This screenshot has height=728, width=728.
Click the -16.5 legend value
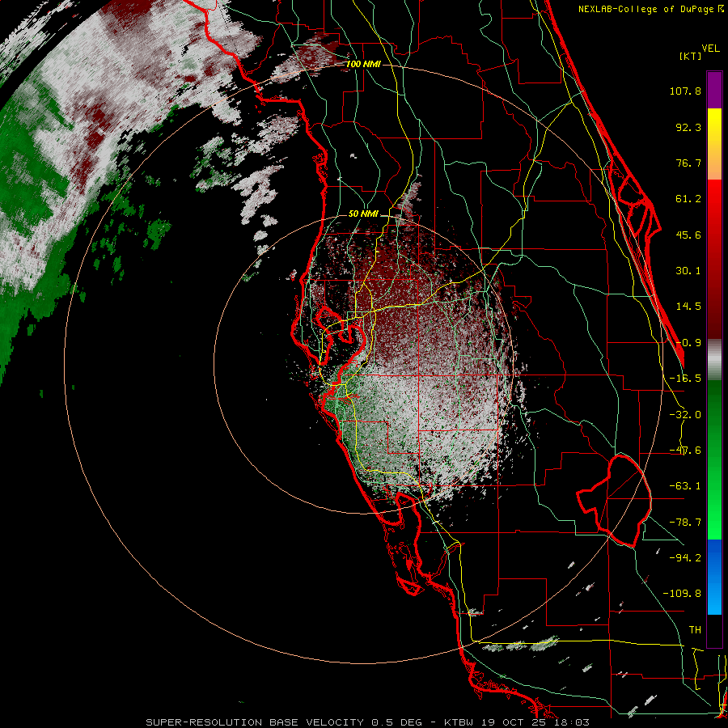[x=685, y=379]
